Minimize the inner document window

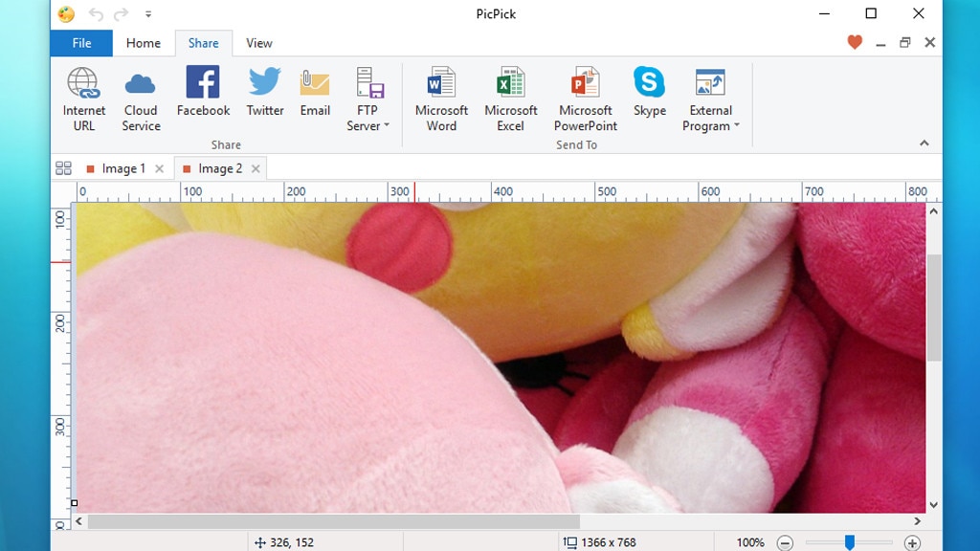(880, 43)
